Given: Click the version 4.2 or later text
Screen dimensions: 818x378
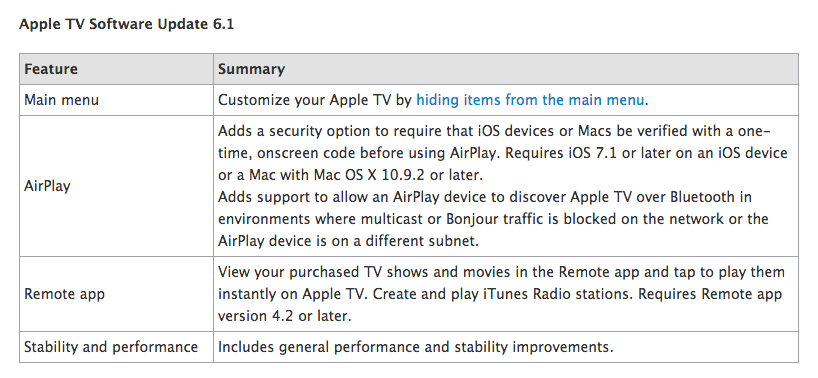Looking at the screenshot, I should 285,315.
